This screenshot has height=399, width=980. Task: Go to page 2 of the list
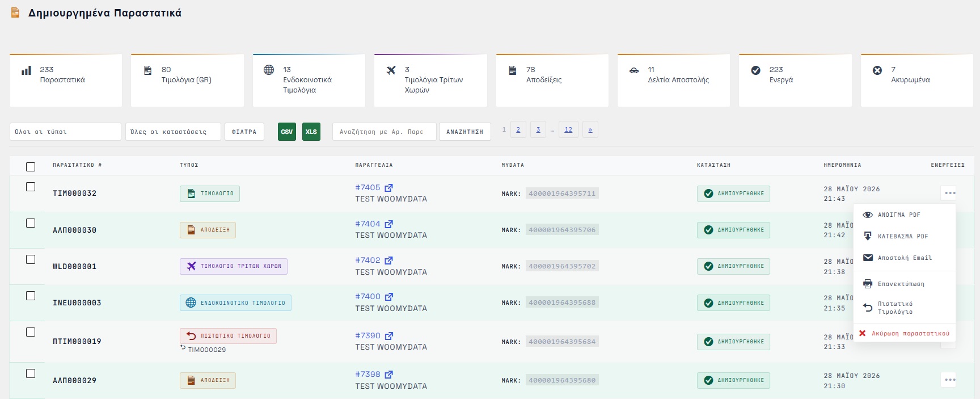click(518, 129)
